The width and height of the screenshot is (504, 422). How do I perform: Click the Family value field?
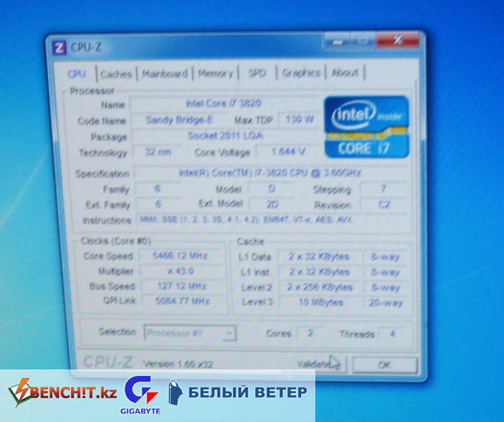tap(157, 189)
